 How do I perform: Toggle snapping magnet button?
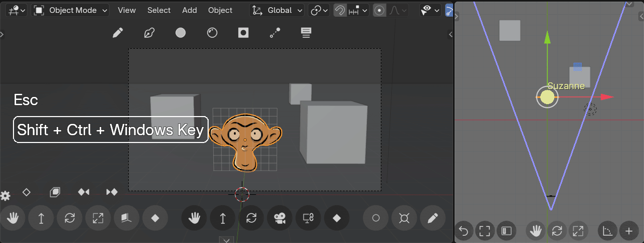pos(339,10)
